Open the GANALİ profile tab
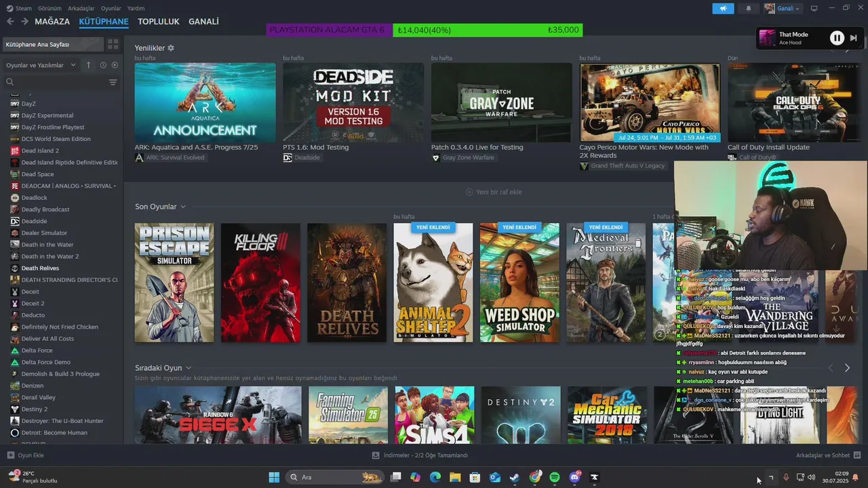 click(x=203, y=22)
